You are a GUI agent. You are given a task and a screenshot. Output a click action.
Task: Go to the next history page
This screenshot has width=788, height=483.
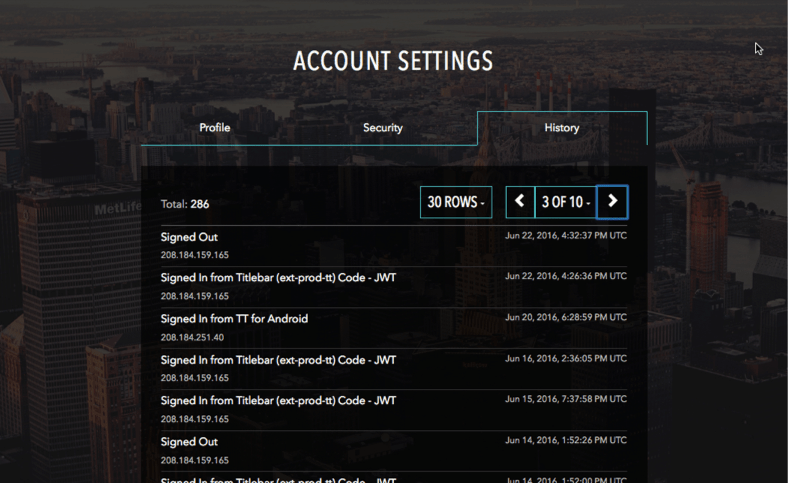coord(612,202)
